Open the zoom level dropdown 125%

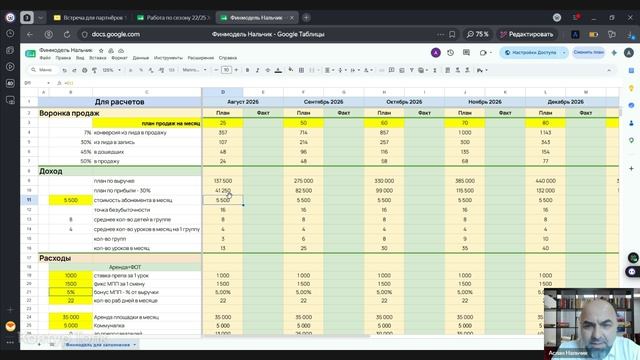click(x=111, y=70)
